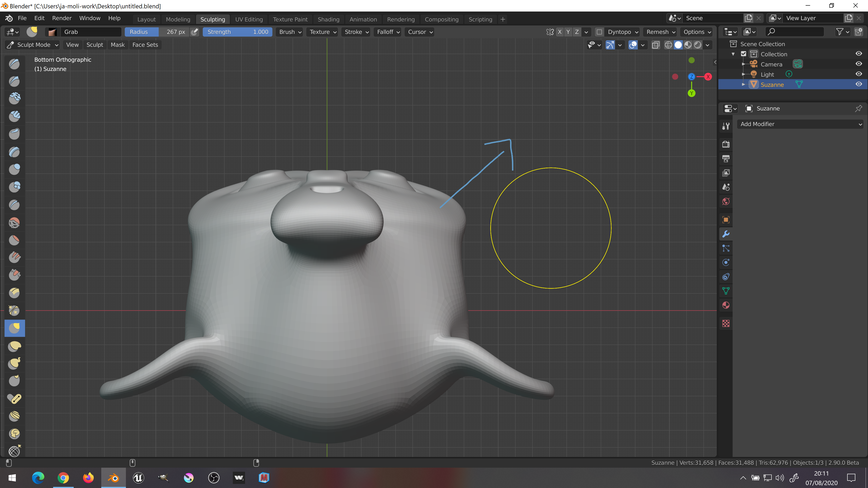
Task: Toggle visibility of the Light object
Action: [859, 74]
